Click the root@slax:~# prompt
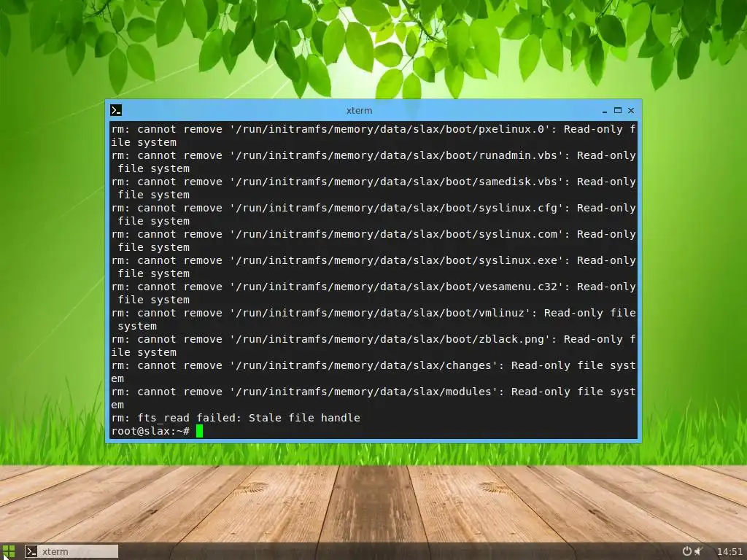Screen dimensions: 747x560 point(150,431)
